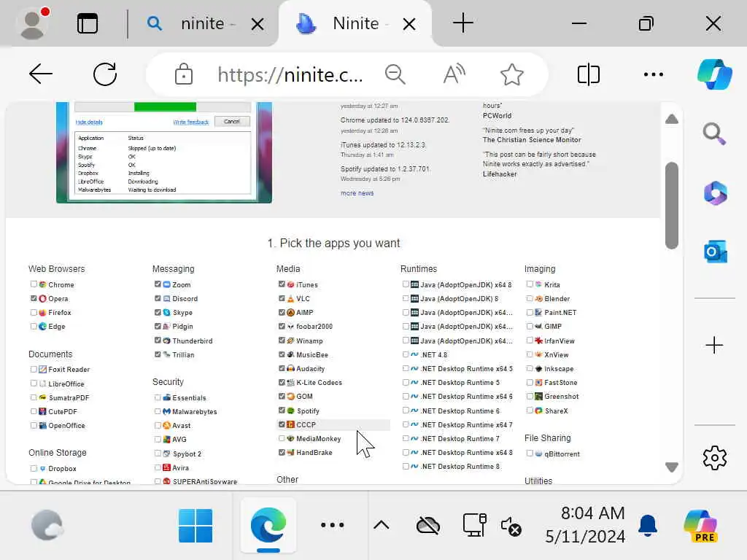
Task: Click the K-Lite Codecs label
Action: click(x=320, y=382)
